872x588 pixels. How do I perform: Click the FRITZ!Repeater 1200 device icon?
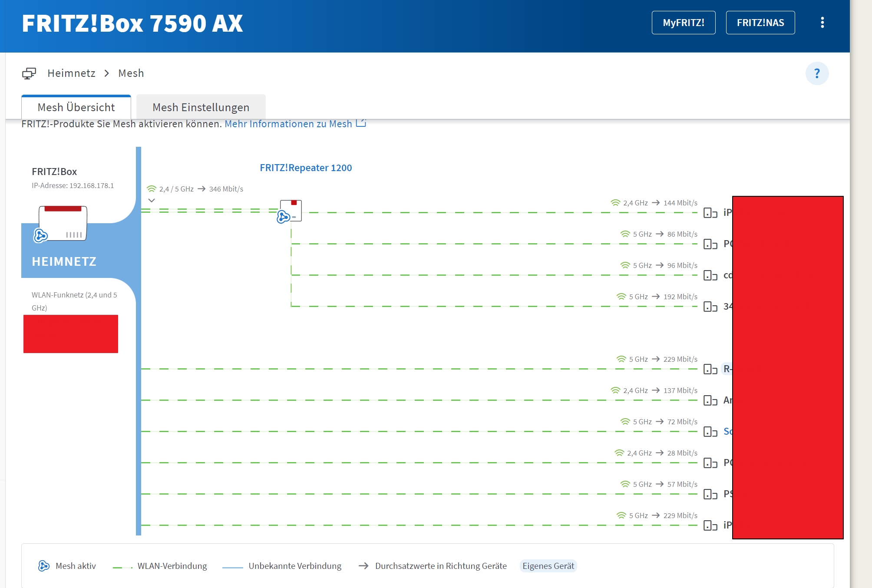point(291,211)
